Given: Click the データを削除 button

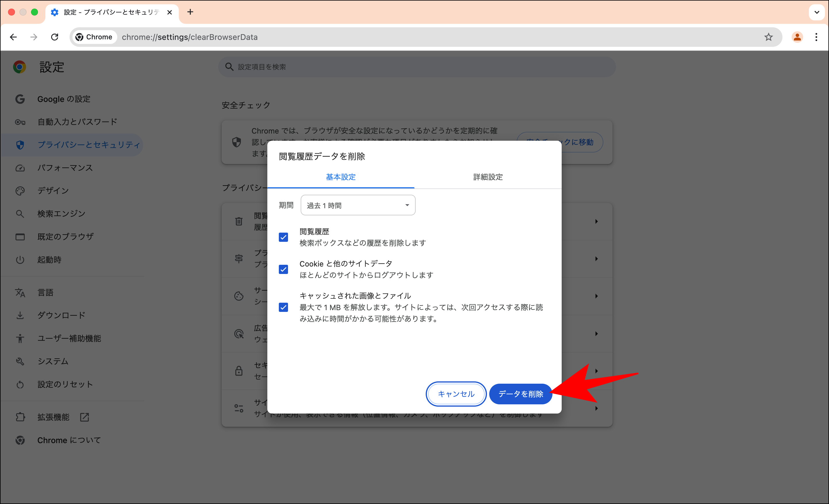Looking at the screenshot, I should pyautogui.click(x=521, y=394).
